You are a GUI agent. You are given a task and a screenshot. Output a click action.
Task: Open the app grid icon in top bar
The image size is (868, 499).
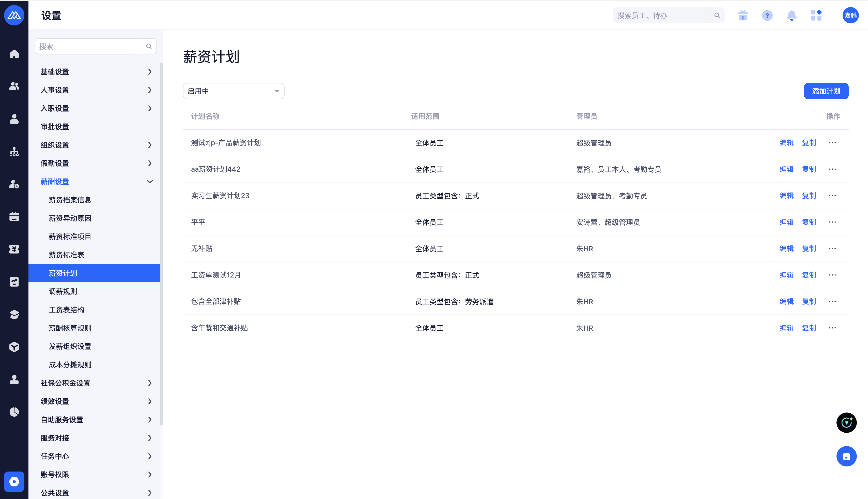816,16
